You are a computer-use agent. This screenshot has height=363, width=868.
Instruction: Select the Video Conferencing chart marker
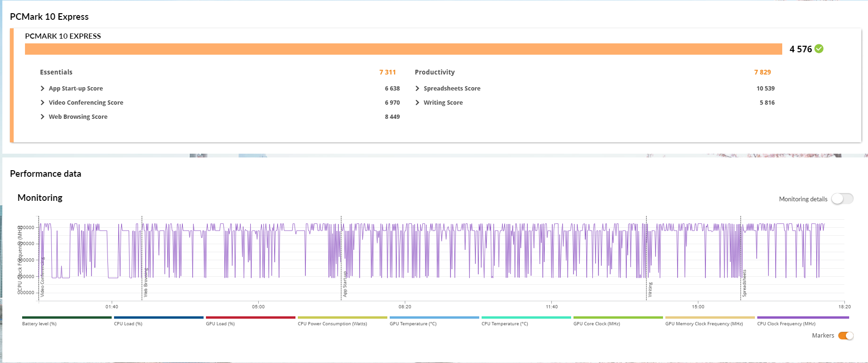tap(42, 277)
